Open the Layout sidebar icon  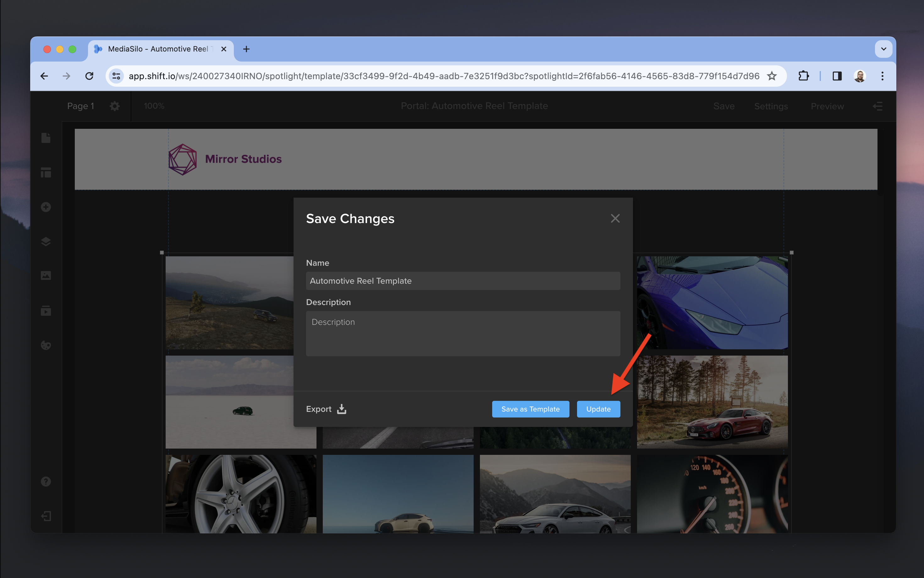(x=46, y=172)
